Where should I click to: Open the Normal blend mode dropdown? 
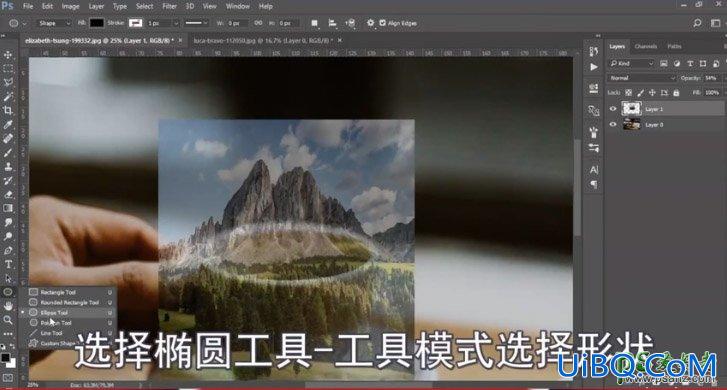point(642,78)
